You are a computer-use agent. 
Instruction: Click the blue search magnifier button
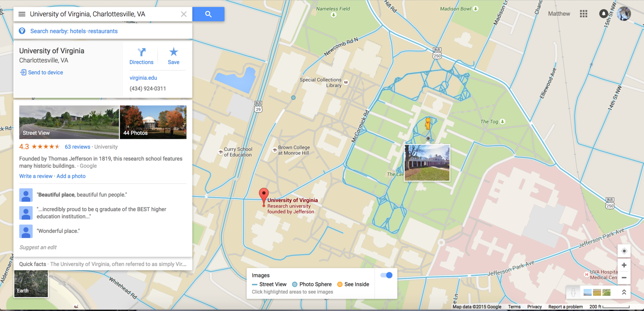click(208, 14)
